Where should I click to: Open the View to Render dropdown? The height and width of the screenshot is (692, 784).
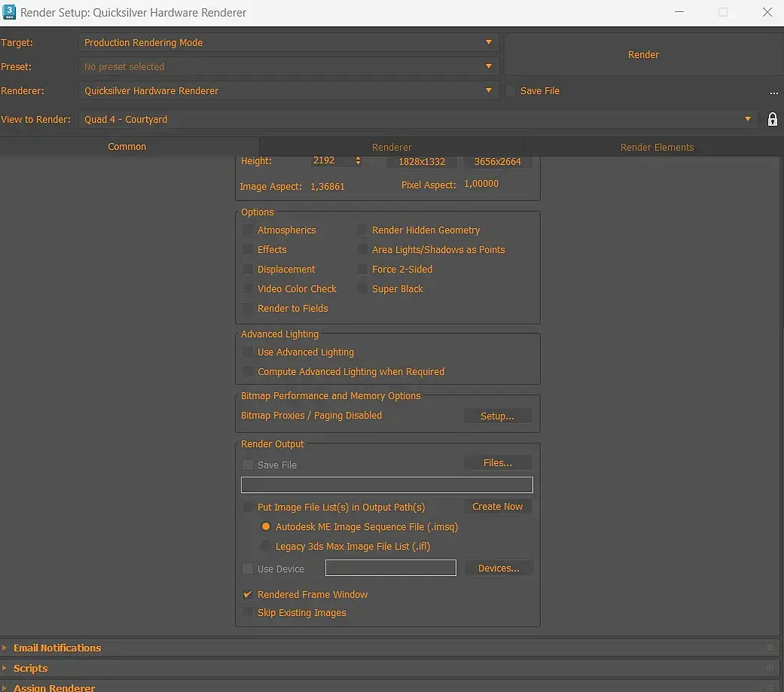(x=418, y=119)
